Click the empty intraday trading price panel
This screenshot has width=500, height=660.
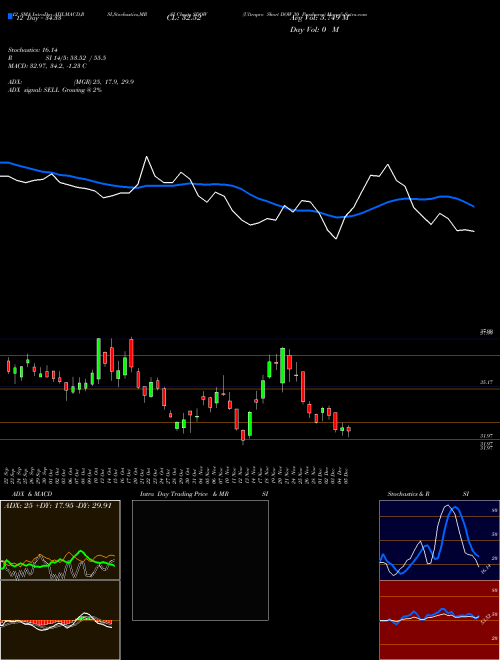point(200,560)
